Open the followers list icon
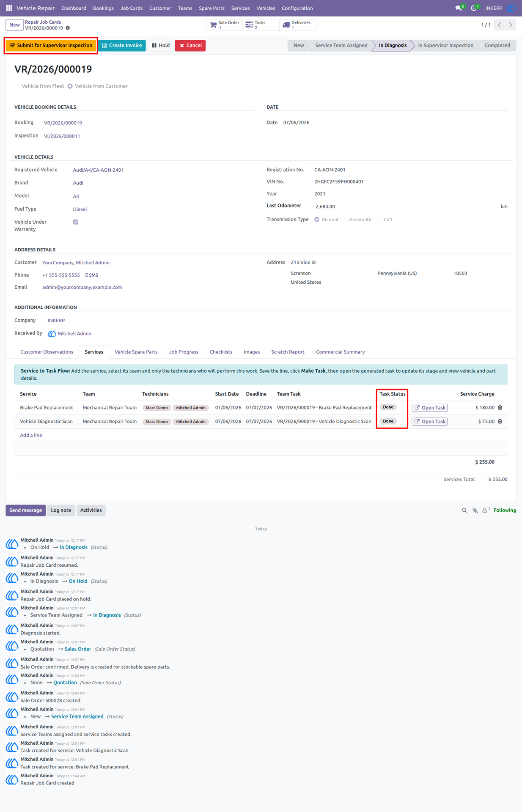This screenshot has height=812, width=522. point(486,510)
